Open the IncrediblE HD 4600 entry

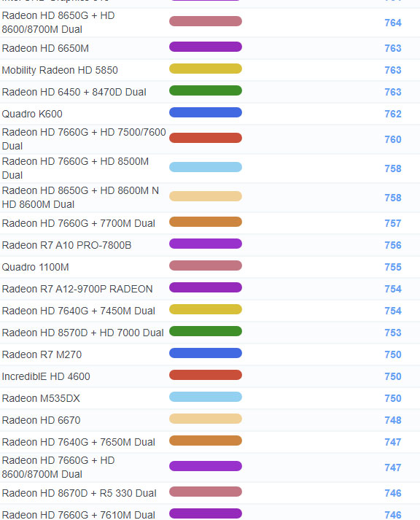click(x=46, y=376)
